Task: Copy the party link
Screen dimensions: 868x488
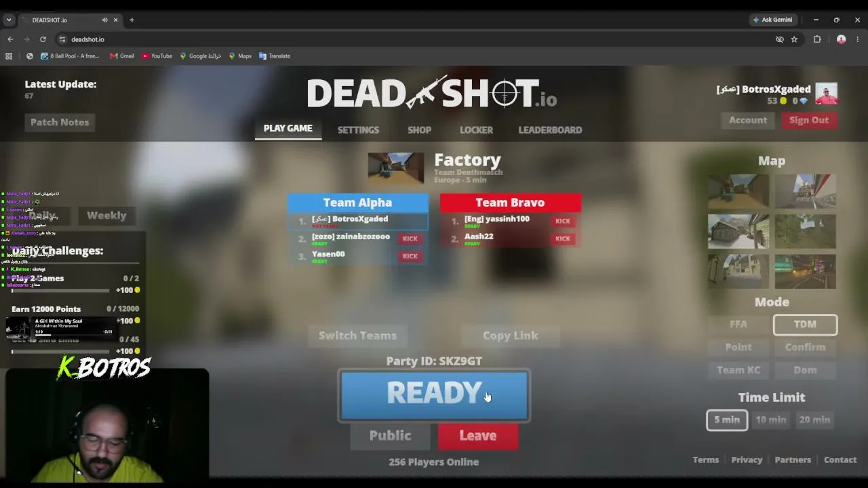Action: 510,335
